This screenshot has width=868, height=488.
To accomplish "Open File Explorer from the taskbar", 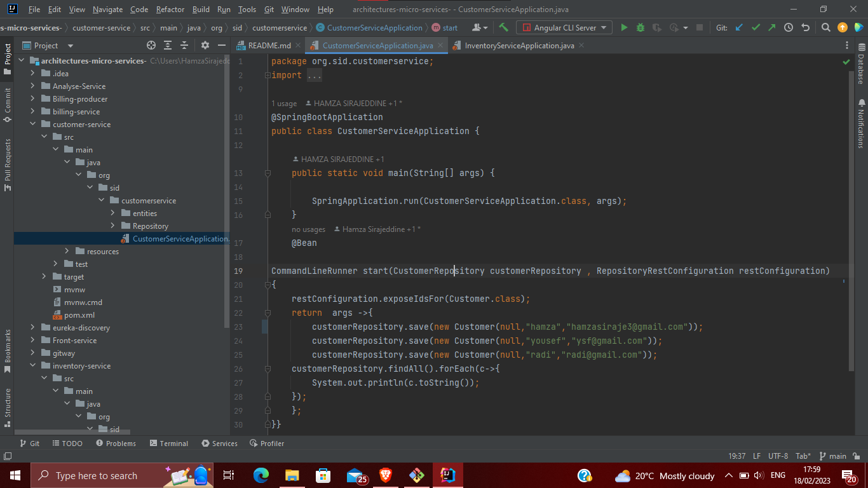I will [292, 475].
